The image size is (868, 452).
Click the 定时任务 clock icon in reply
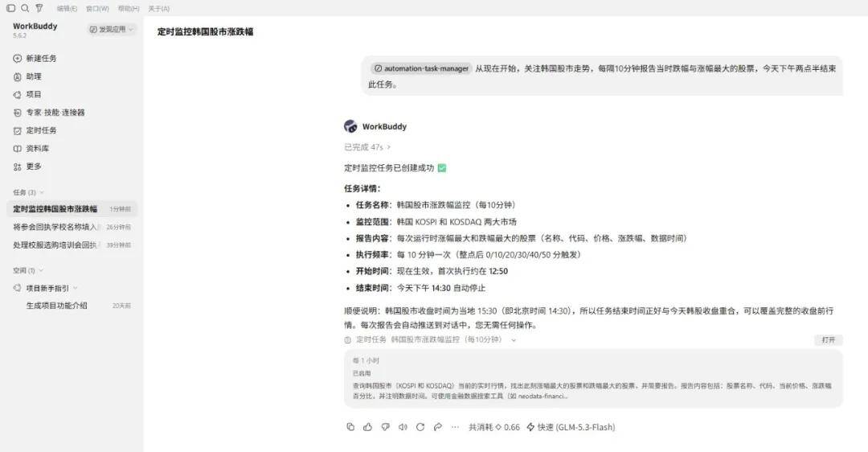tap(348, 340)
